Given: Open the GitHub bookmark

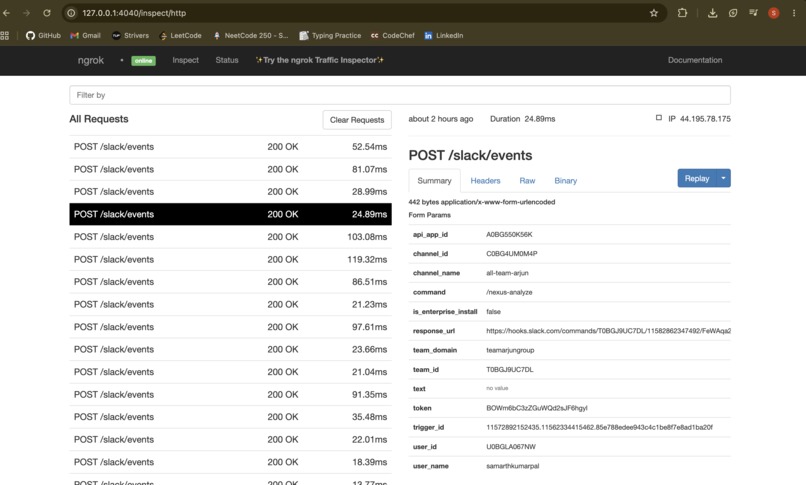Looking at the screenshot, I should point(43,35).
